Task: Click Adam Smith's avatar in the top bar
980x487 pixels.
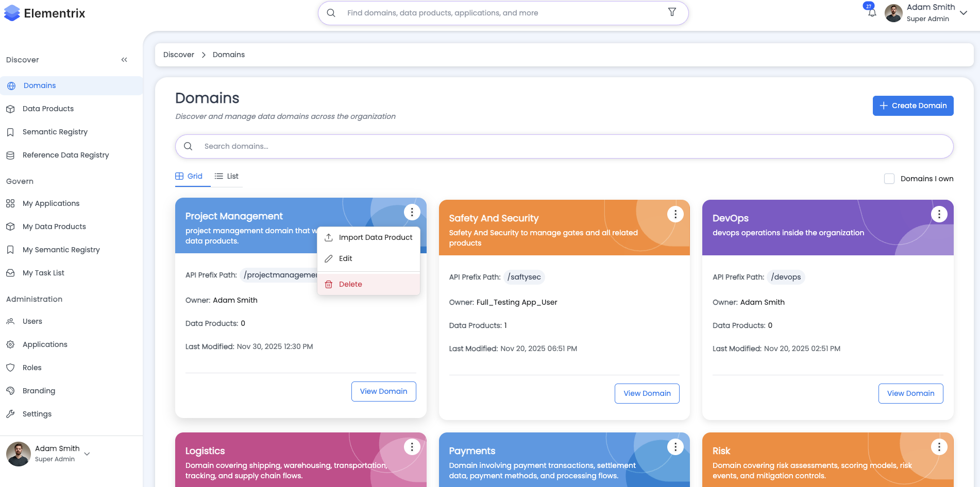Action: [x=893, y=13]
